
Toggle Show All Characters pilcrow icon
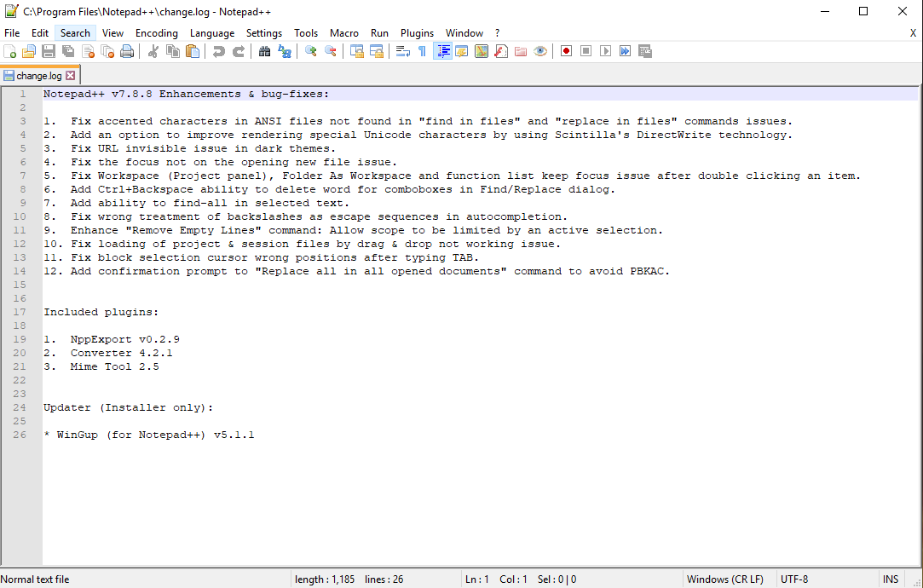422,51
